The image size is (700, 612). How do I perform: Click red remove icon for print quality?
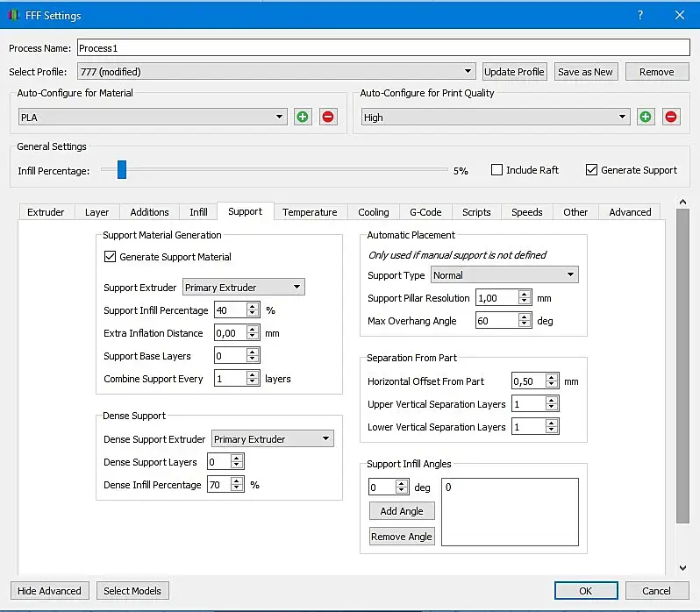coord(671,117)
